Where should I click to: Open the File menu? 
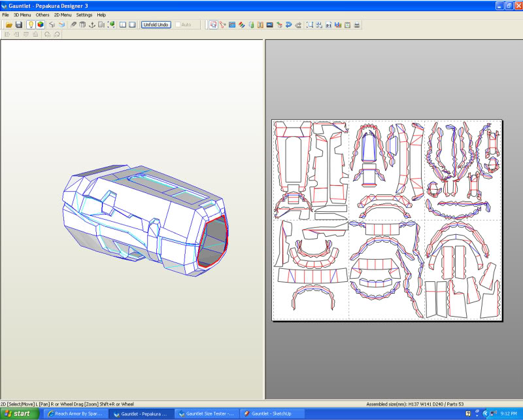5,15
